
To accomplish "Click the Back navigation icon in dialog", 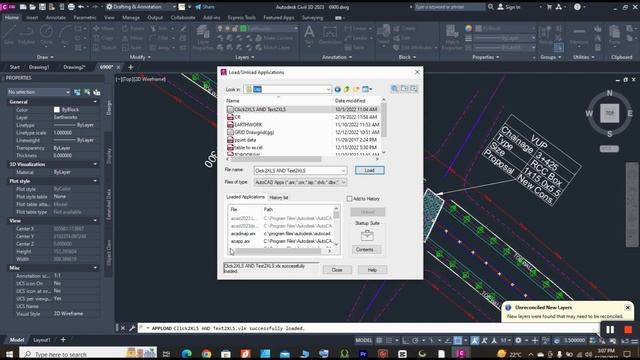I will coord(338,89).
